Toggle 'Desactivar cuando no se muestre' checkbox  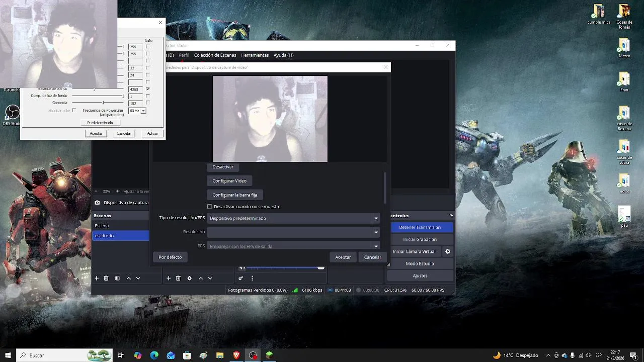point(210,207)
